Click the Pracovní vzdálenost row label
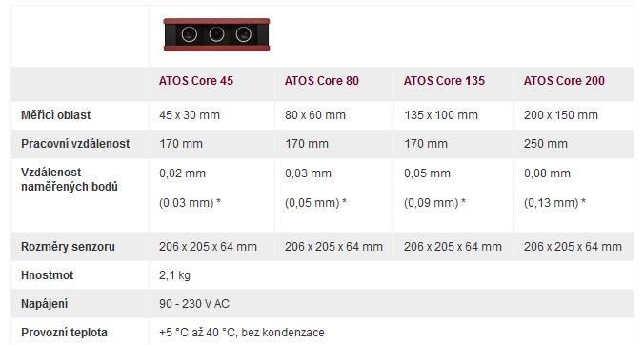Screen dimensions: 644x345 pyautogui.click(x=75, y=144)
